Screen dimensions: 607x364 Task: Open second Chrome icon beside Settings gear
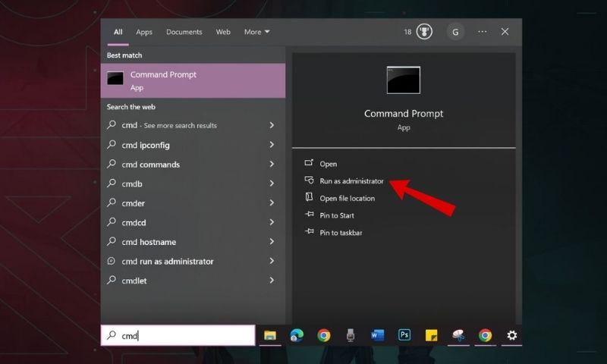coord(485,335)
